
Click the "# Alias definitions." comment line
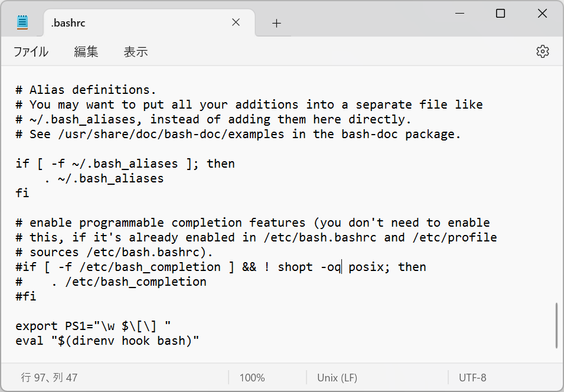(x=86, y=90)
